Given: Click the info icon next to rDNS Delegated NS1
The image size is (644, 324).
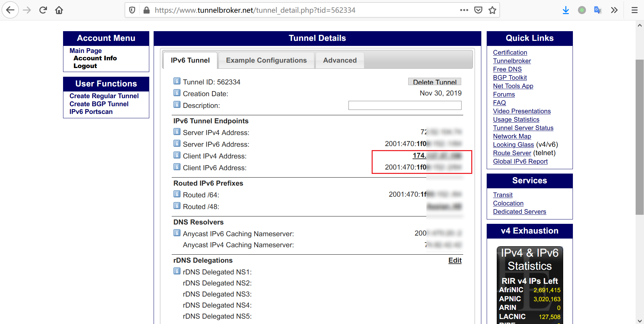Looking at the screenshot, I should tap(177, 271).
